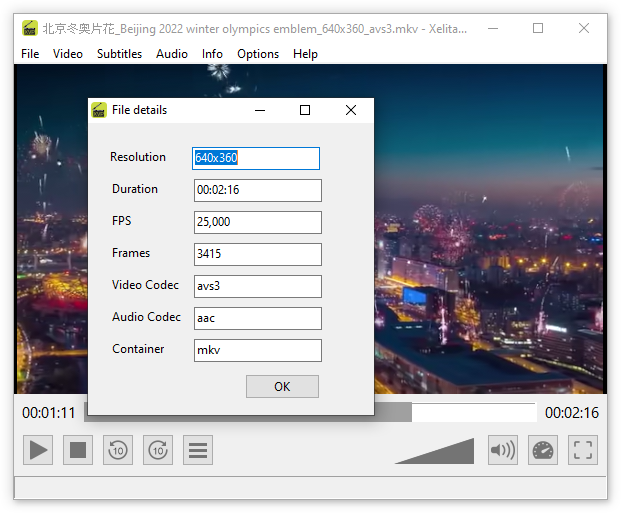The height and width of the screenshot is (513, 621).
Task: Skip forward 10 seconds
Action: [158, 450]
